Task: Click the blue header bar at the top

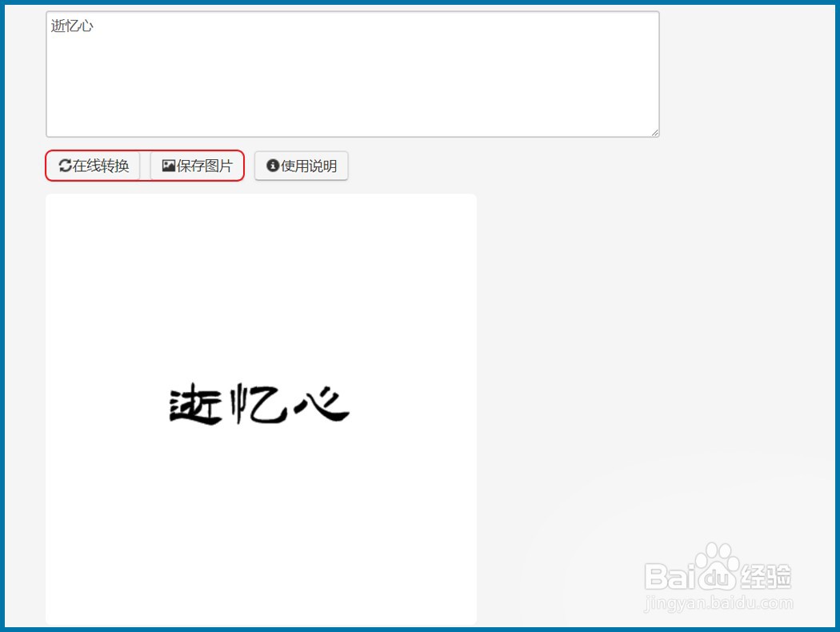Action: coord(420,3)
